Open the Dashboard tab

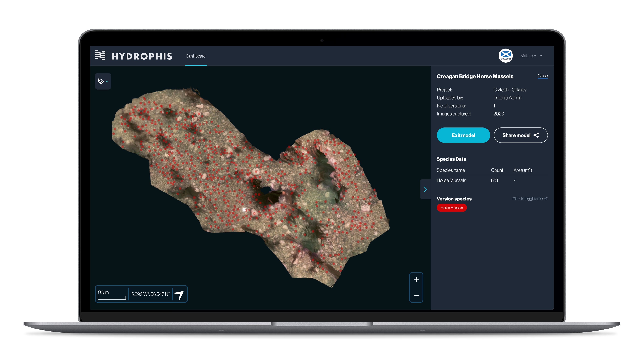(196, 56)
